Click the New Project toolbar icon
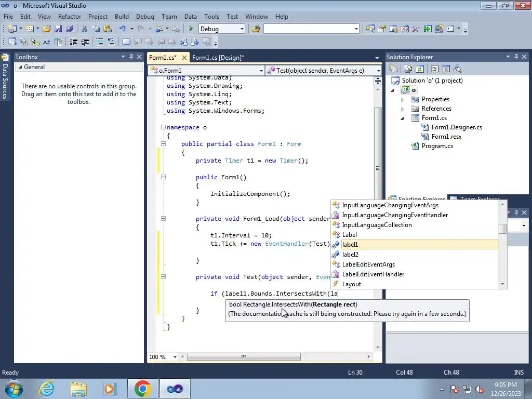The width and height of the screenshot is (532, 399). (x=12, y=29)
